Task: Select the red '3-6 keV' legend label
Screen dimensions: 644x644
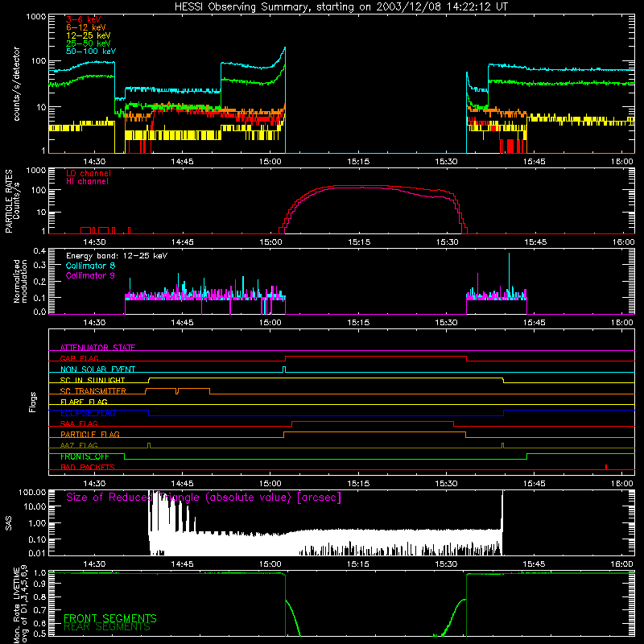Action: coord(84,19)
